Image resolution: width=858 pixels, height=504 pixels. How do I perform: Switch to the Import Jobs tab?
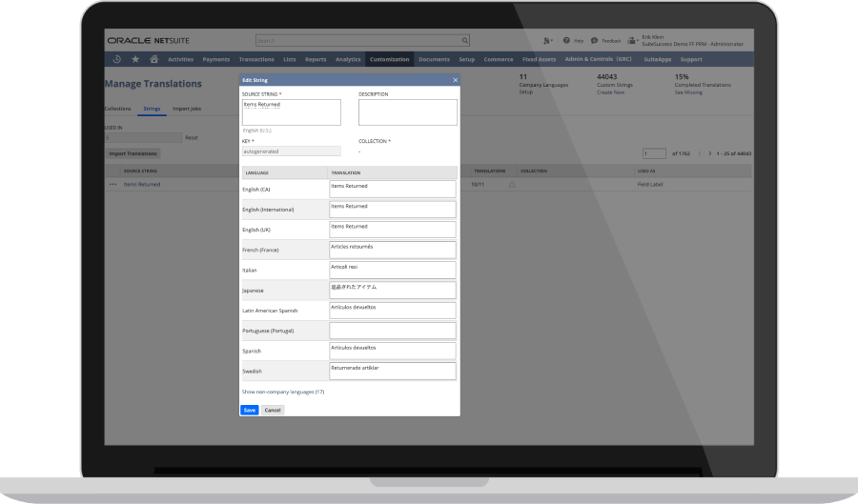coord(187,109)
